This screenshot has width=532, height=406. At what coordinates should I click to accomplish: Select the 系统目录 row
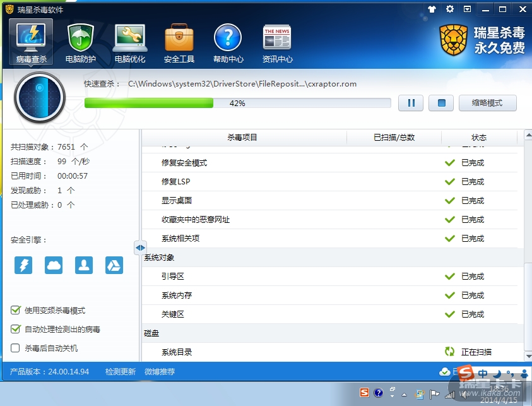tap(329, 352)
